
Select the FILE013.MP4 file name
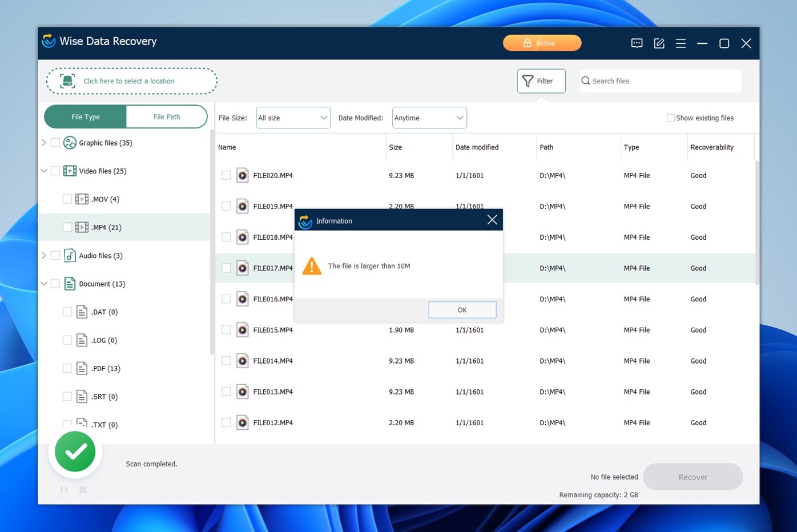(x=273, y=392)
